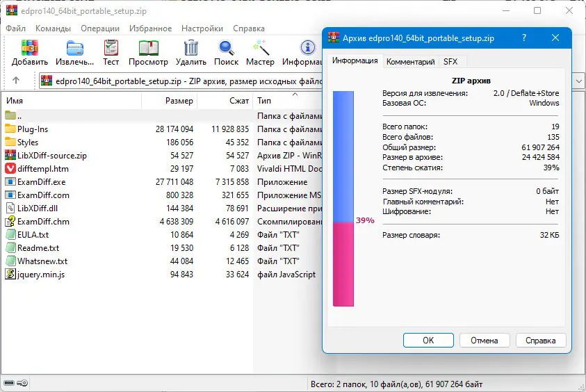The height and width of the screenshot is (392, 586).
Task: Select the difftempl.htm Vivaldi icon
Action: tap(10, 168)
